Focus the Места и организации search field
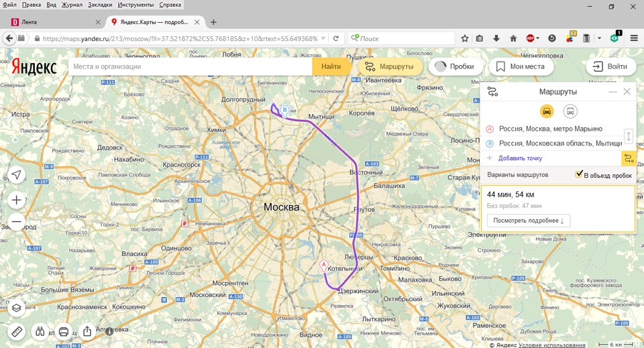Image resolution: width=644 pixels, height=348 pixels. tap(190, 66)
